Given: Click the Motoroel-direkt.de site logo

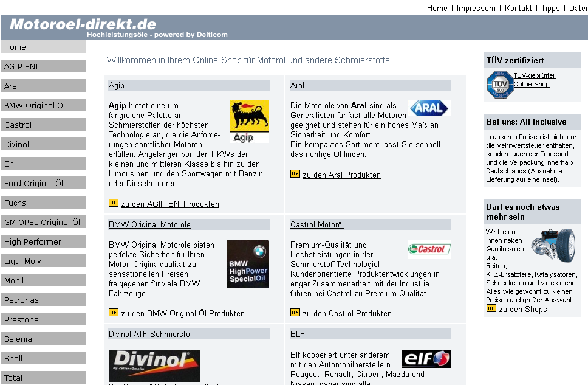Looking at the screenshot, I should click(x=83, y=24).
